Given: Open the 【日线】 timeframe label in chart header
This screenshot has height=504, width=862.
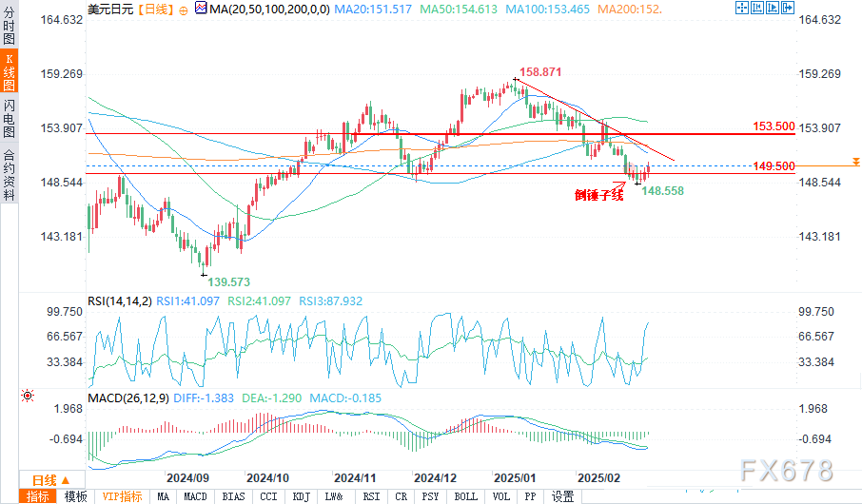Looking at the screenshot, I should pyautogui.click(x=155, y=9).
